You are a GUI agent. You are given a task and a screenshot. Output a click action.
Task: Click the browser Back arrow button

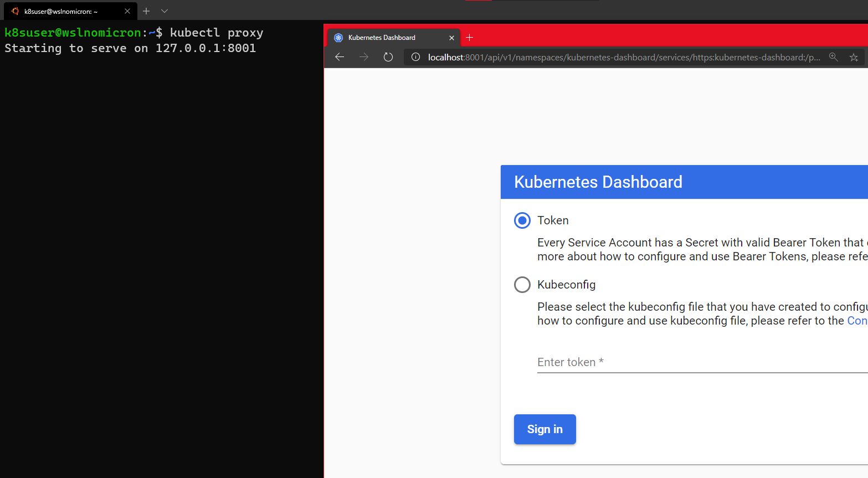(x=340, y=57)
